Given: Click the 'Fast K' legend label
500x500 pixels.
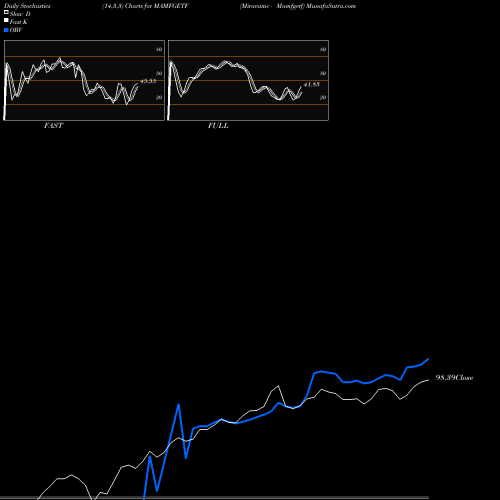Looking at the screenshot, I should point(19,22).
